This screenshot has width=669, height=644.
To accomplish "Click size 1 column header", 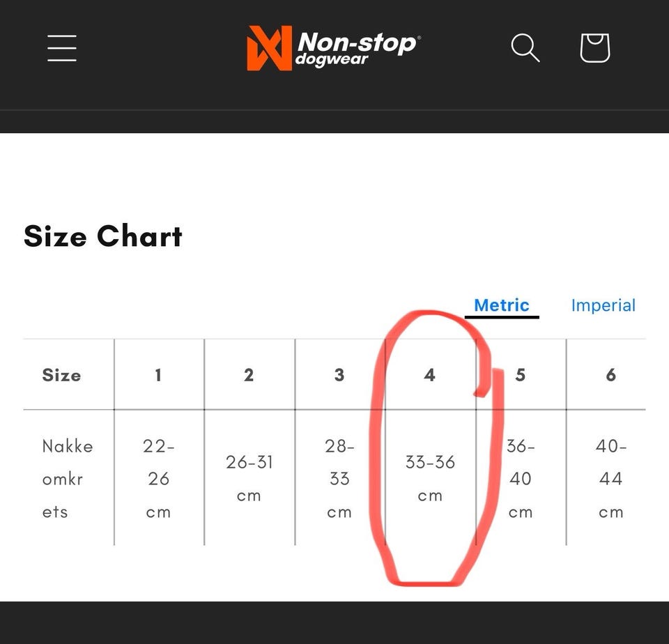I will click(x=158, y=375).
